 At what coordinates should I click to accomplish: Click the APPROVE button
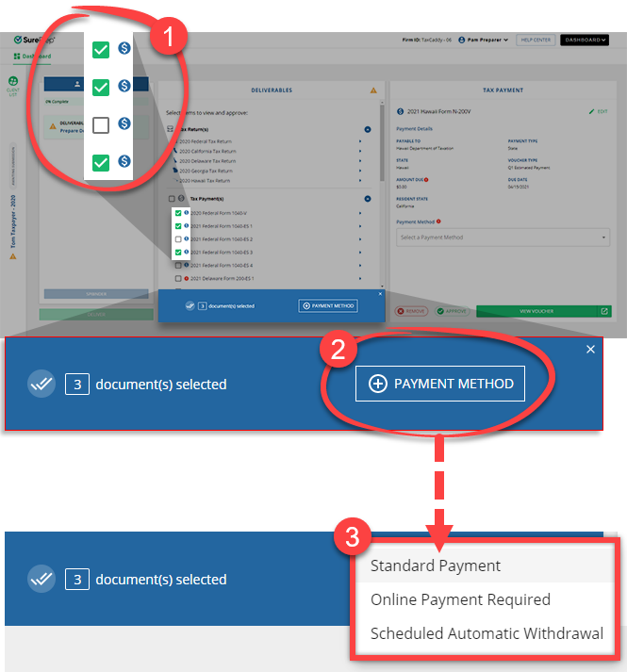point(452,311)
